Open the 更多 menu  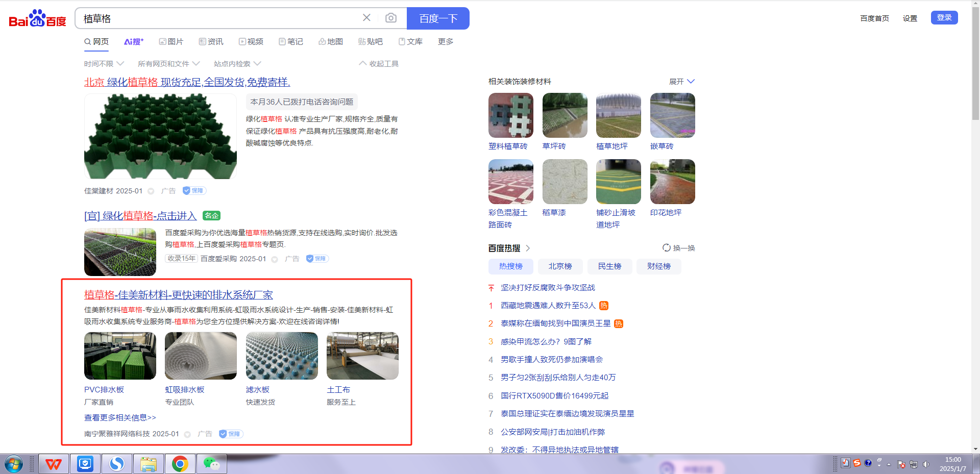click(446, 41)
